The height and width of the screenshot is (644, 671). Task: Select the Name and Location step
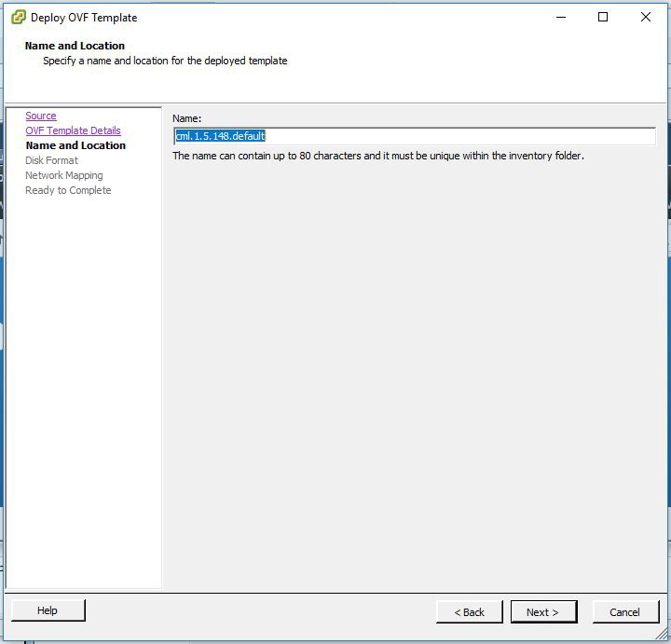75,145
